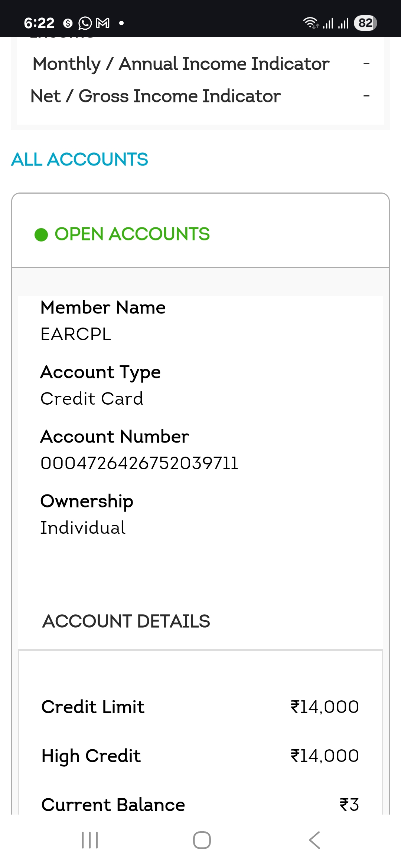This screenshot has width=401, height=868.
Task: Tap the account number 0004726426752039711
Action: coord(139,463)
